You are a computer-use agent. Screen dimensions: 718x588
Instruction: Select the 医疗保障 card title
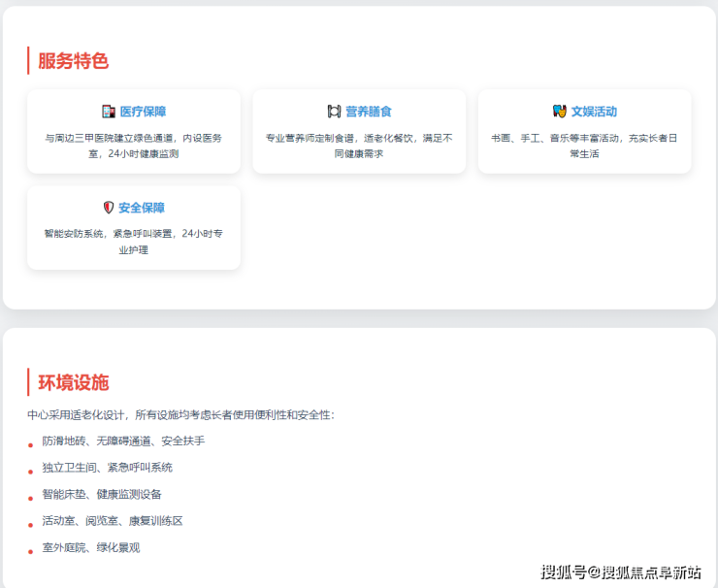click(x=143, y=112)
